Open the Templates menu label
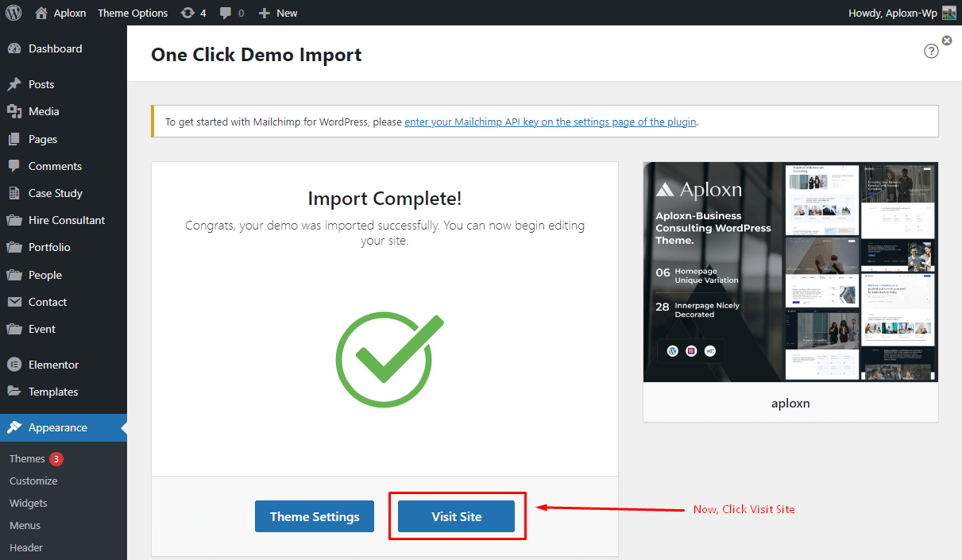962x560 pixels. 53,392
